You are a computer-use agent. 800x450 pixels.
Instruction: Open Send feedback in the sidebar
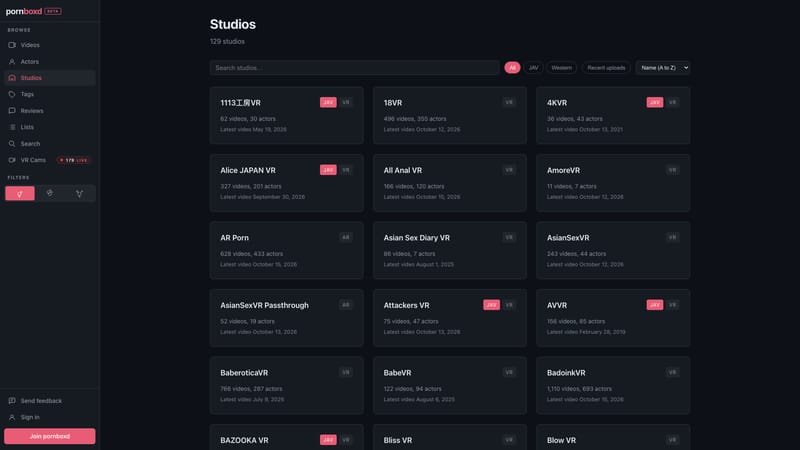(49, 401)
